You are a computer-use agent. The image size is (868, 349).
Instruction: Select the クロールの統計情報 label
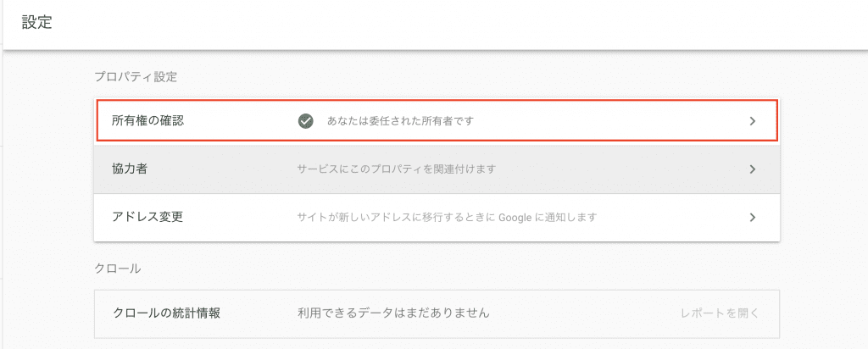pyautogui.click(x=167, y=313)
